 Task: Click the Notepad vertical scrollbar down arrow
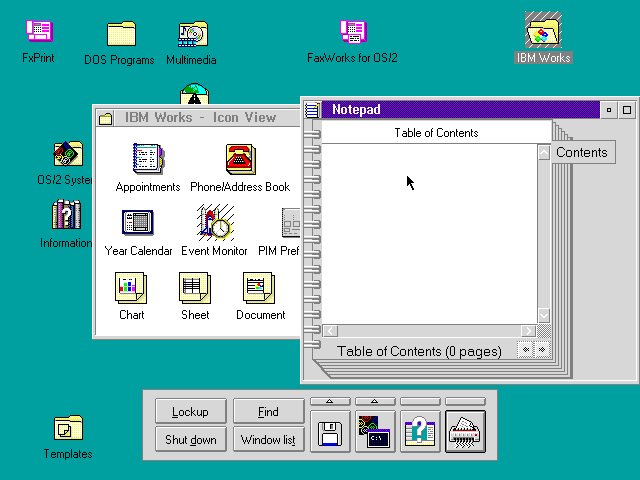pos(544,316)
